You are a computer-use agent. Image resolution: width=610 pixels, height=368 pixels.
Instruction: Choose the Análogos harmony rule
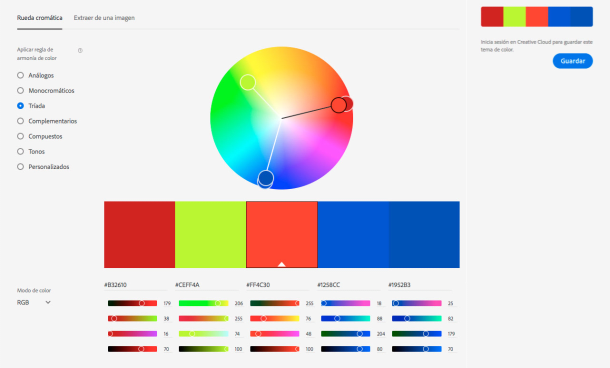(35, 75)
